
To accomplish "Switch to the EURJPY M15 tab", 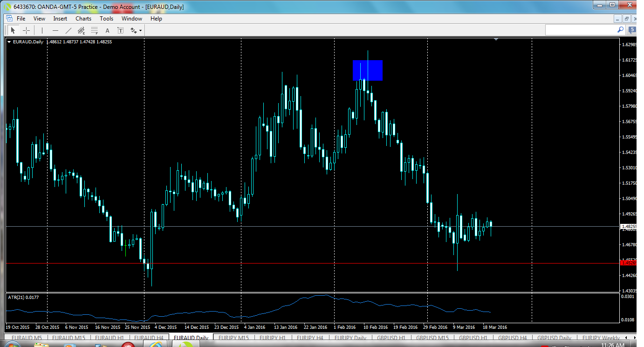I will pos(234,338).
